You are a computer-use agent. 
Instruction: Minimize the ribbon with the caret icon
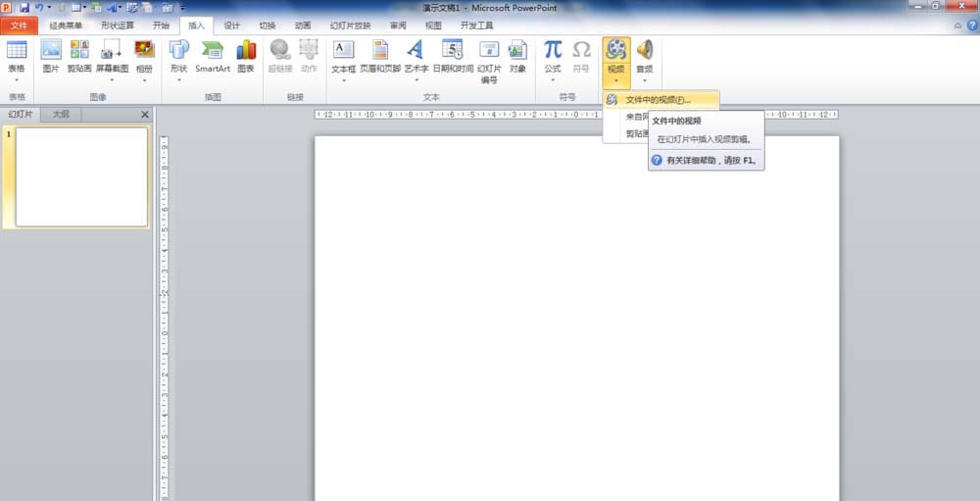coord(958,25)
